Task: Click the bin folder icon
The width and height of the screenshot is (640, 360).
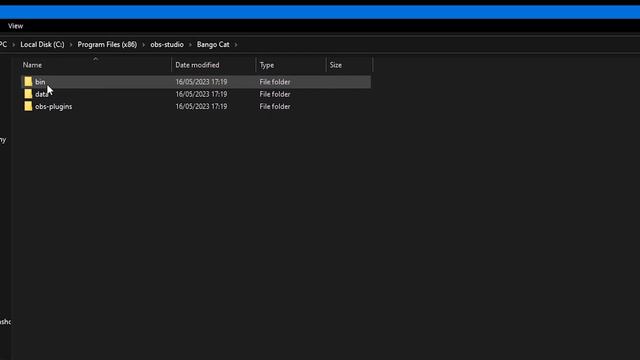Action: [x=28, y=82]
